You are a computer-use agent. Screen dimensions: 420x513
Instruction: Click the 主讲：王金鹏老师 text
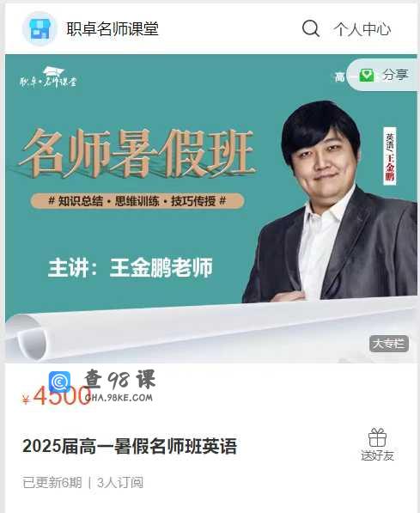click(x=131, y=267)
